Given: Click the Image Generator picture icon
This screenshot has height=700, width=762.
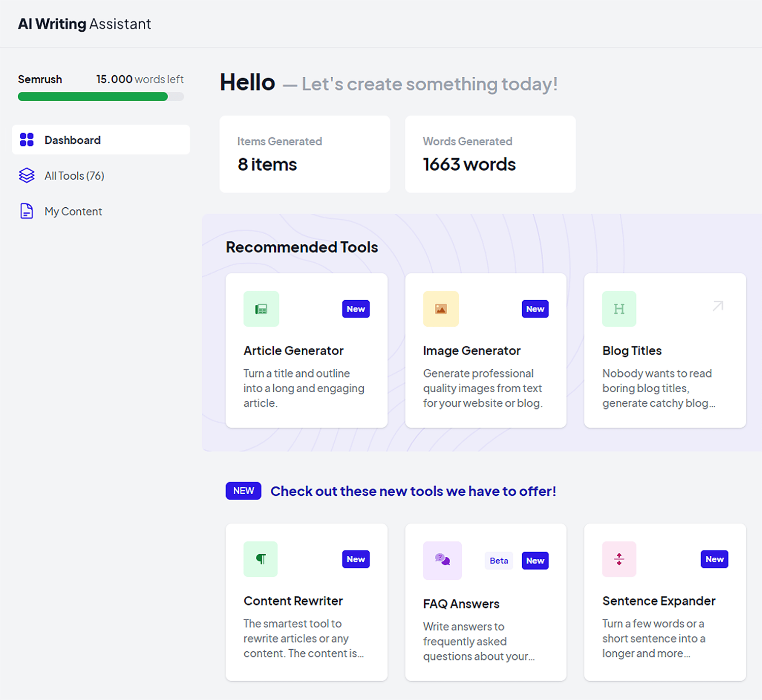Looking at the screenshot, I should point(441,309).
